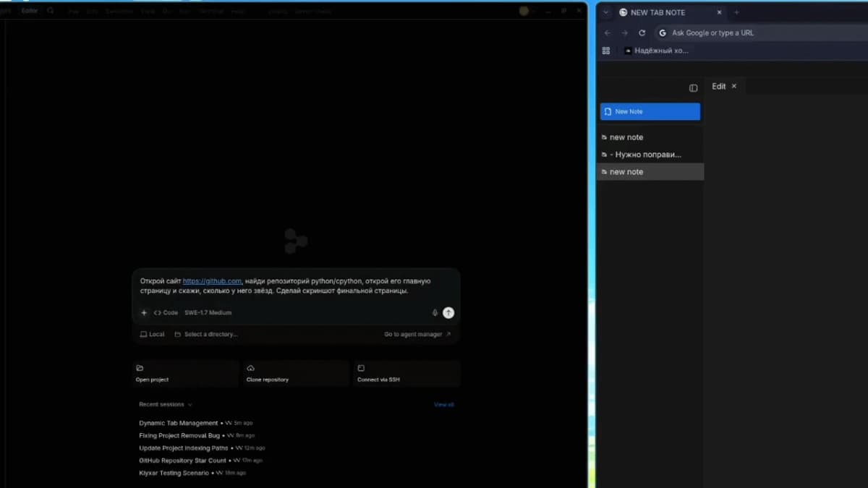Choose the Local environment option
Screen dimensions: 868x488
pyautogui.click(x=153, y=335)
